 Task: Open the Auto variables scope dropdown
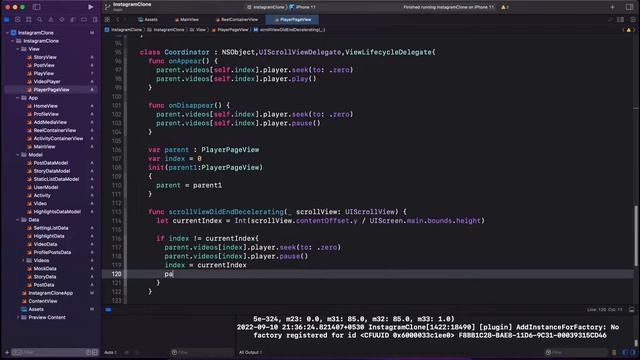(x=111, y=352)
